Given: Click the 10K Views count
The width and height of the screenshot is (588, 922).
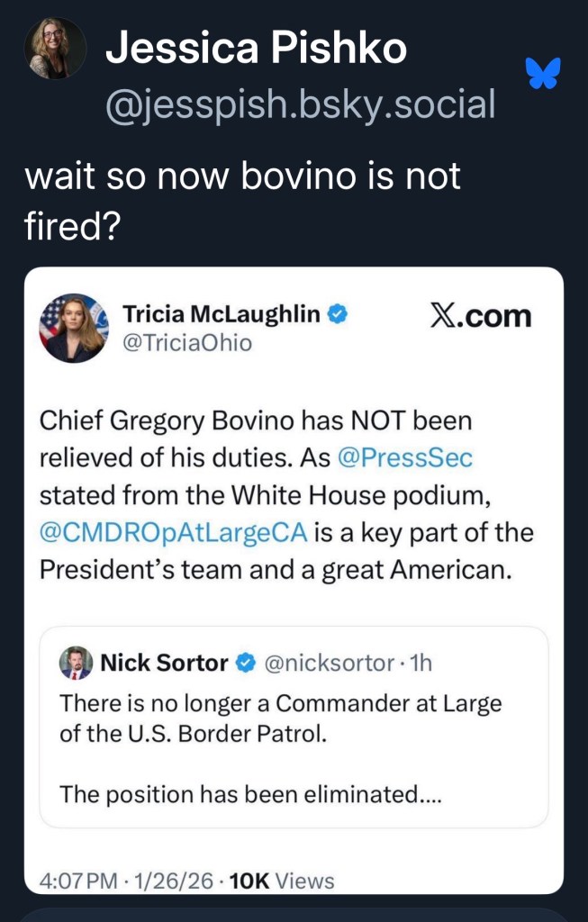Looking at the screenshot, I should (x=282, y=881).
